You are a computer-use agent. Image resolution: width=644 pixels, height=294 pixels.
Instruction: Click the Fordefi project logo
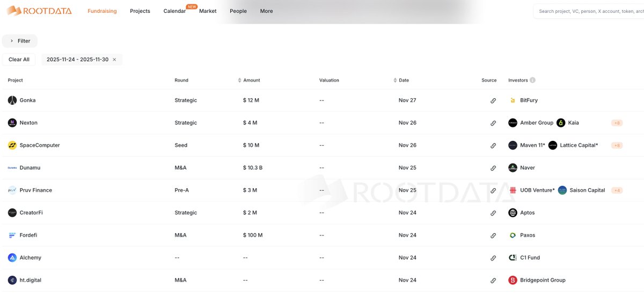click(12, 235)
